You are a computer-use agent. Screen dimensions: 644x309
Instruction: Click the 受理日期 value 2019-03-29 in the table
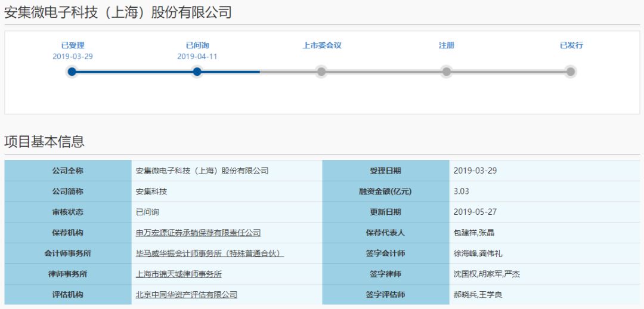pyautogui.click(x=475, y=171)
